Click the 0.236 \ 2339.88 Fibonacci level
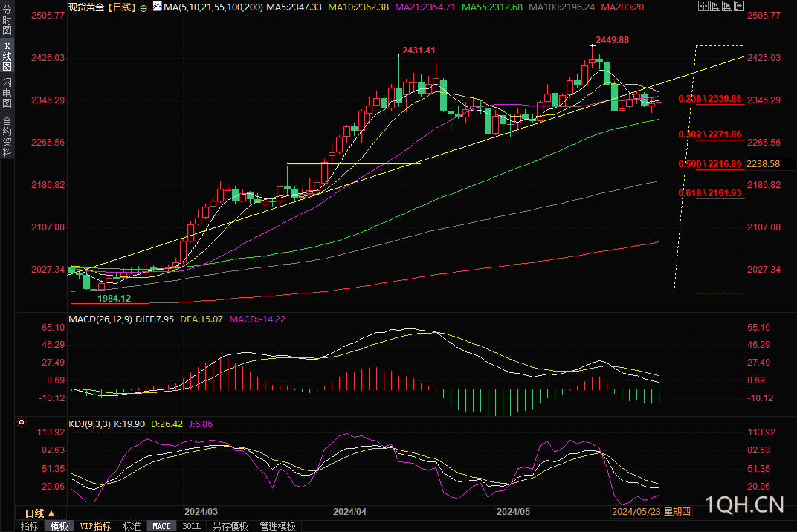The height and width of the screenshot is (532, 797). point(710,99)
